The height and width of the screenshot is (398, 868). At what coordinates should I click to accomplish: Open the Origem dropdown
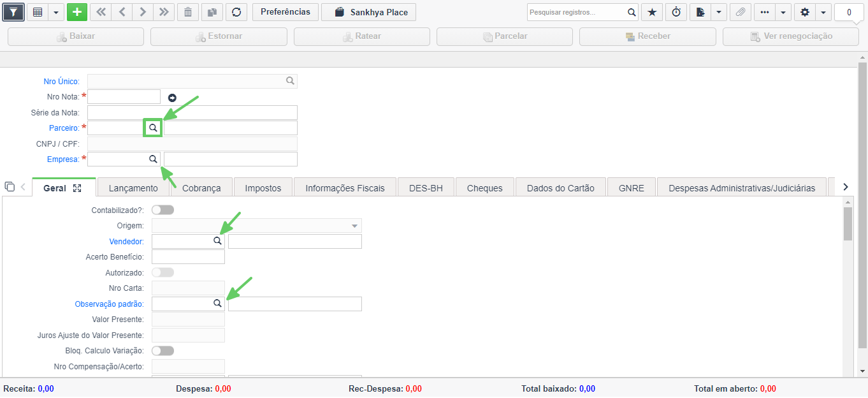[257, 226]
